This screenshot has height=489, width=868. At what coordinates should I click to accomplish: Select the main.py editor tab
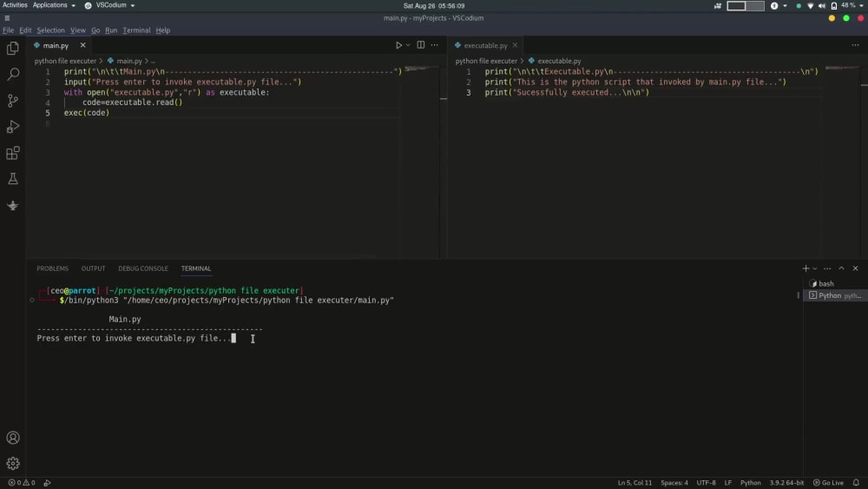(x=56, y=45)
